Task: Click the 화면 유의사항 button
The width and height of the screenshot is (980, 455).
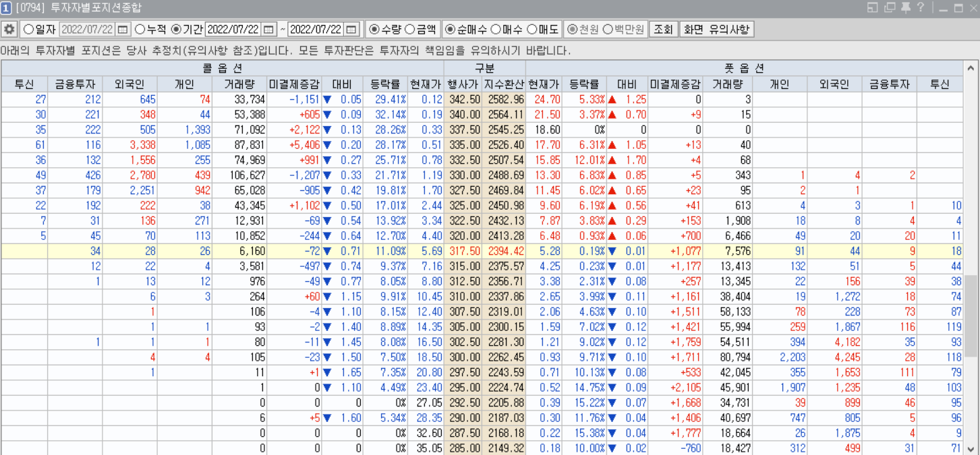Action: tap(716, 30)
